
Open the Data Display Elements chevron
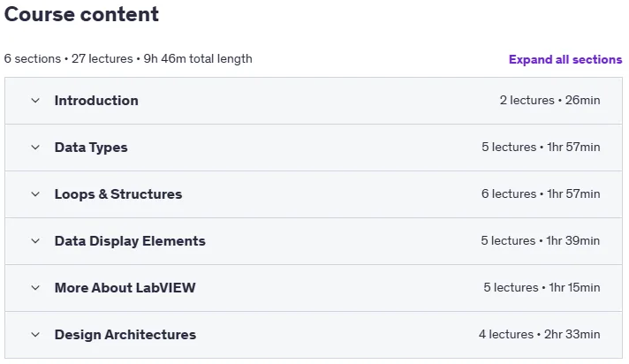click(35, 241)
